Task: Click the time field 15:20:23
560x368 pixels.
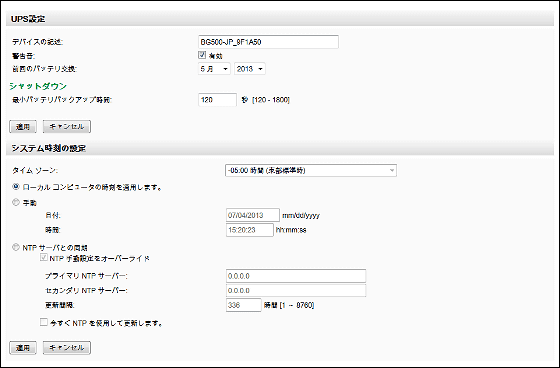Action: coord(250,230)
